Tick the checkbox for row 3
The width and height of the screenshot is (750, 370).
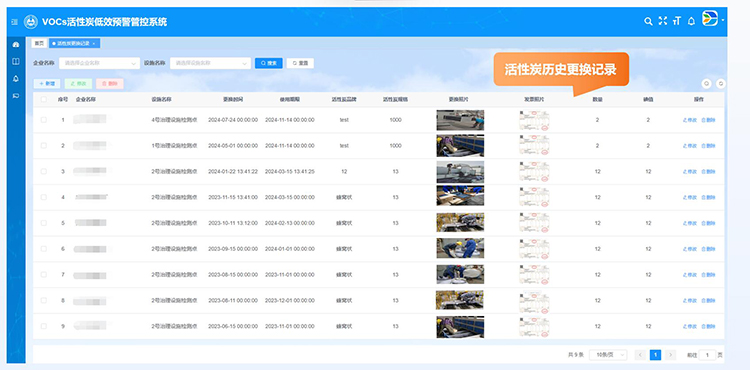coord(44,172)
